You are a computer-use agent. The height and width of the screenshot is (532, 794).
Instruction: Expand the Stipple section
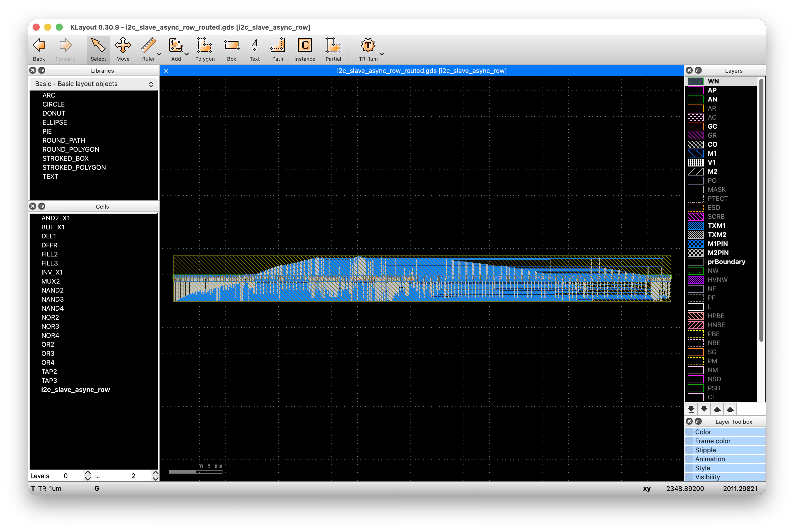[x=725, y=450]
